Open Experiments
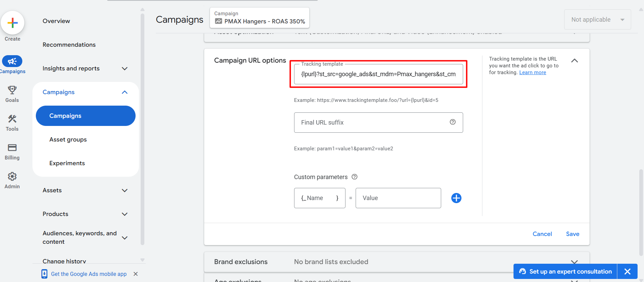Viewport: 644px width, 282px height. click(x=67, y=163)
